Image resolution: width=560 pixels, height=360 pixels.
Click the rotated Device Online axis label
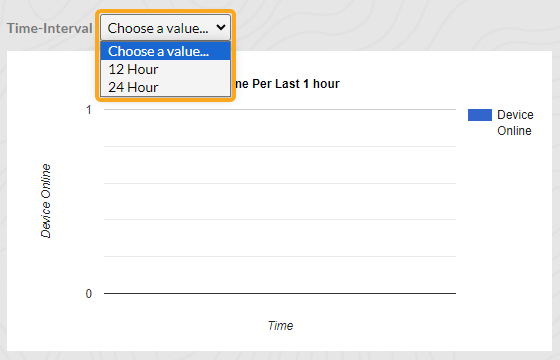[x=46, y=201]
